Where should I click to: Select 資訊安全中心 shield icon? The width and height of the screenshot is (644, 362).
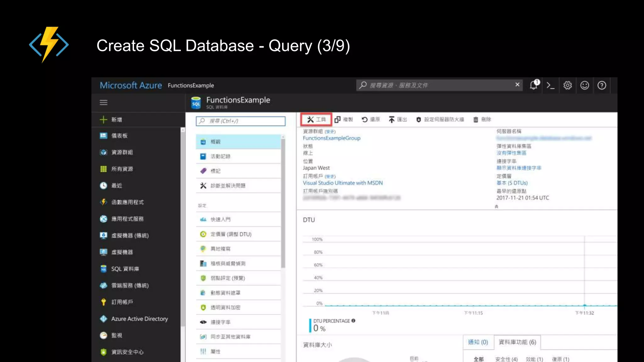point(103,352)
